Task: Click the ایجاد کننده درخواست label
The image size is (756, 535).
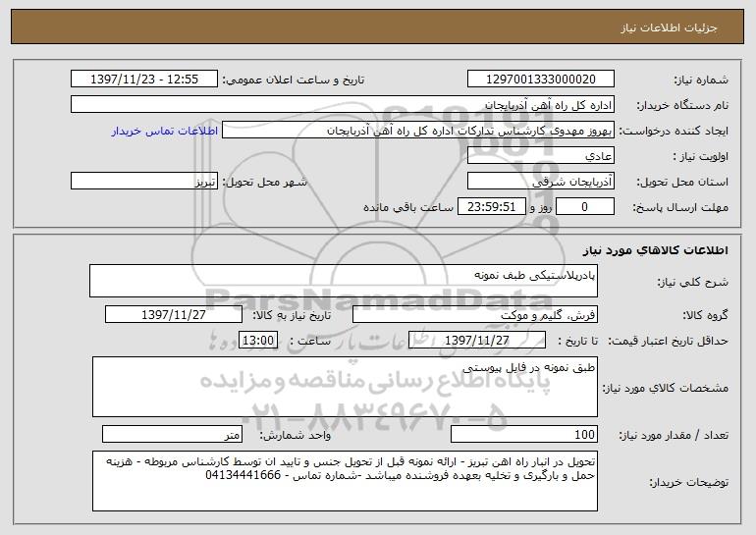Action: 674,132
